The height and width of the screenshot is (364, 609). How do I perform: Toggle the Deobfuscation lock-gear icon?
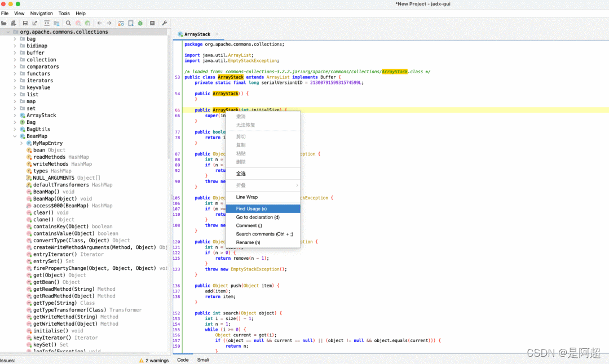tap(121, 23)
